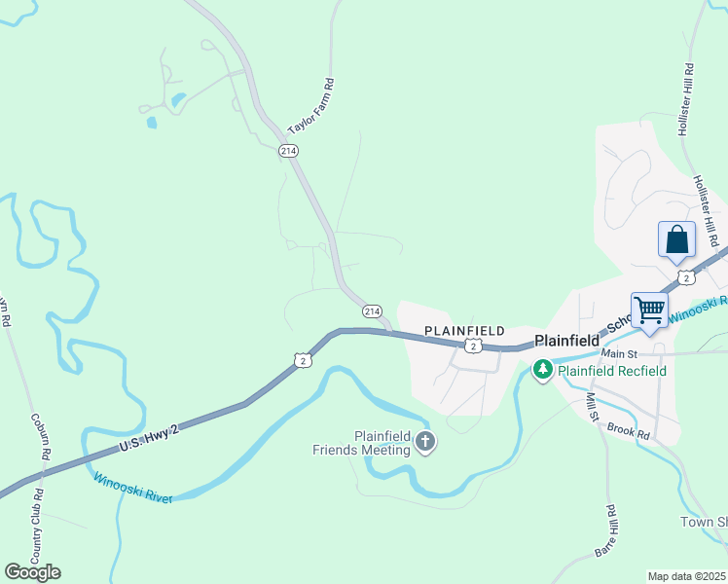Click the Taylor Farm Rd label
The height and width of the screenshot is (584, 728).
pyautogui.click(x=311, y=106)
